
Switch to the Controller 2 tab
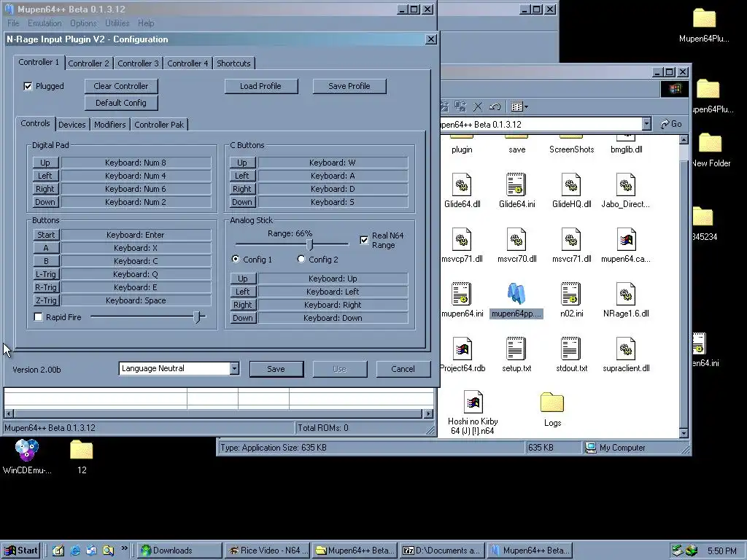click(88, 63)
